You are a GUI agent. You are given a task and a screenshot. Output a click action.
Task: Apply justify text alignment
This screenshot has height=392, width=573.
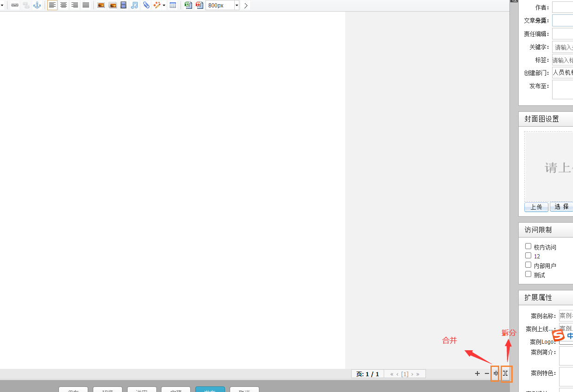pos(86,5)
